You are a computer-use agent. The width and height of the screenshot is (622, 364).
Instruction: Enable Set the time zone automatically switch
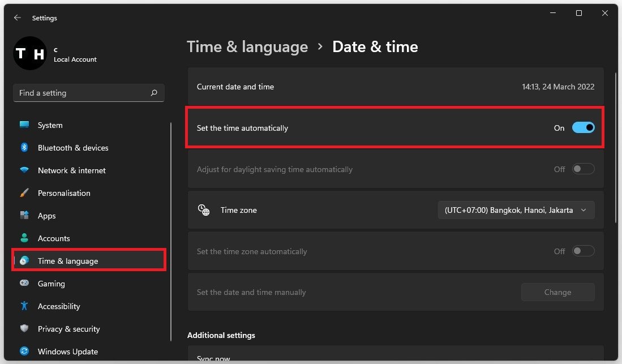pos(583,251)
